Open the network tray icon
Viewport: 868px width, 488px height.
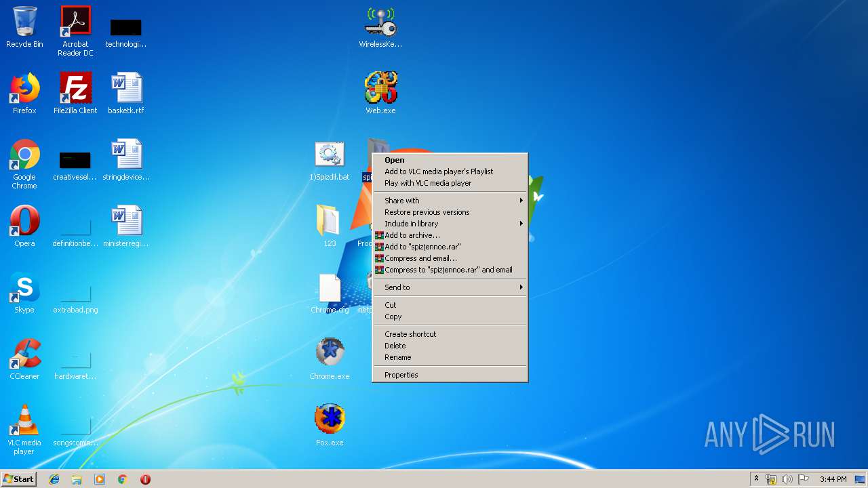(x=771, y=479)
